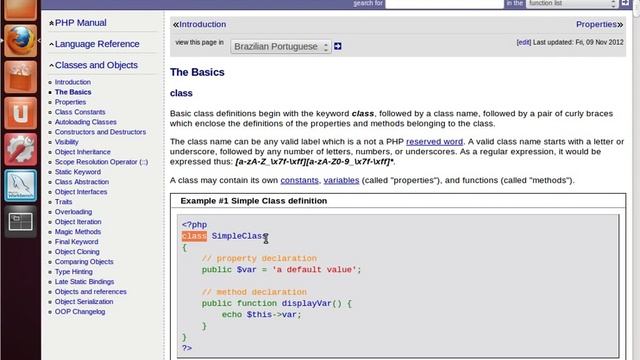
Task: Open Class Abstraction sidebar entry
Action: pyautogui.click(x=82, y=182)
